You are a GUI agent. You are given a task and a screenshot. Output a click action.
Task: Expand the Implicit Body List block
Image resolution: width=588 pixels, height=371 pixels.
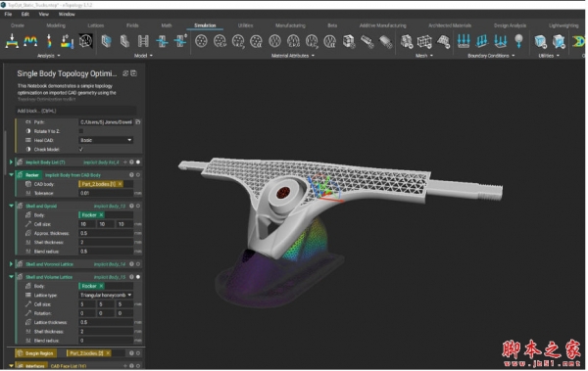[x=11, y=162]
